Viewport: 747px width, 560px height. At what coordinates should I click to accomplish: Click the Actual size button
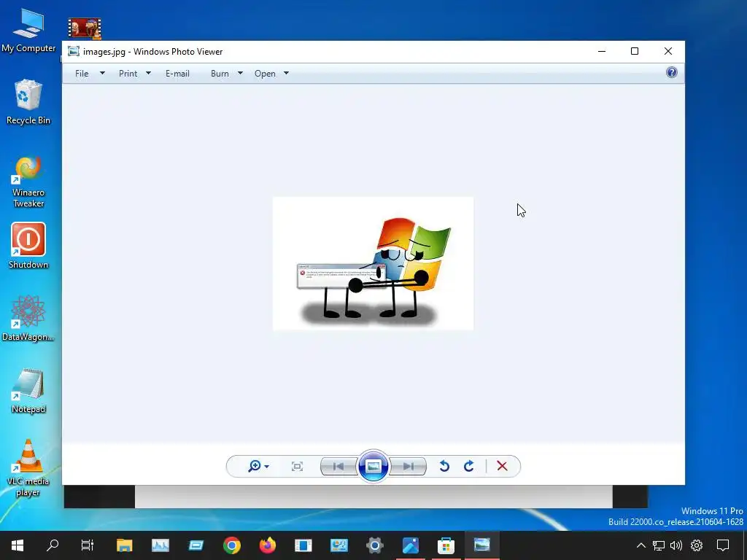[297, 466]
